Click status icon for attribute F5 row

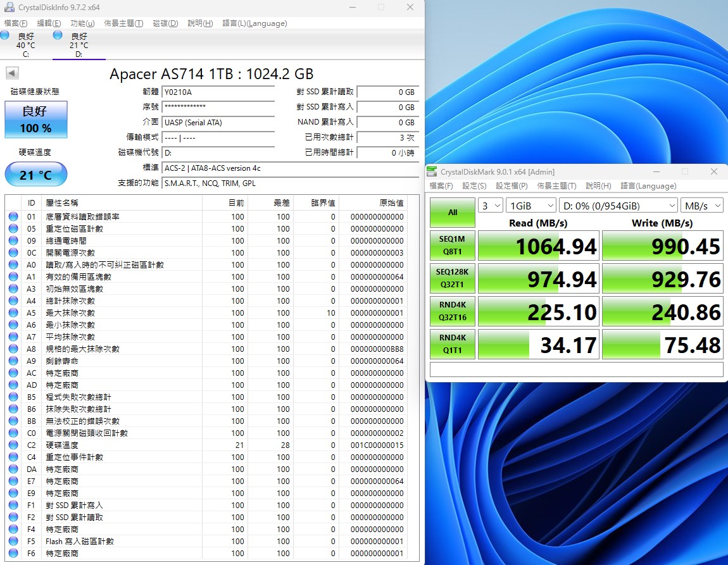(13, 542)
